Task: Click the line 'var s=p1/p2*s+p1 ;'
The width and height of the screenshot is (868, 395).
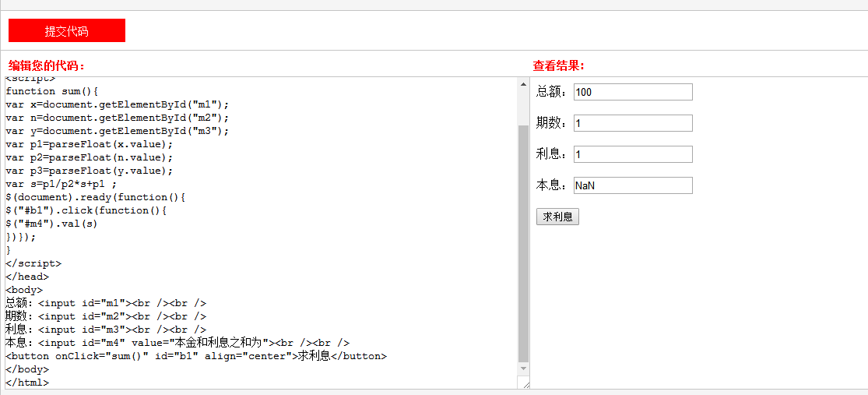Action: [61, 184]
